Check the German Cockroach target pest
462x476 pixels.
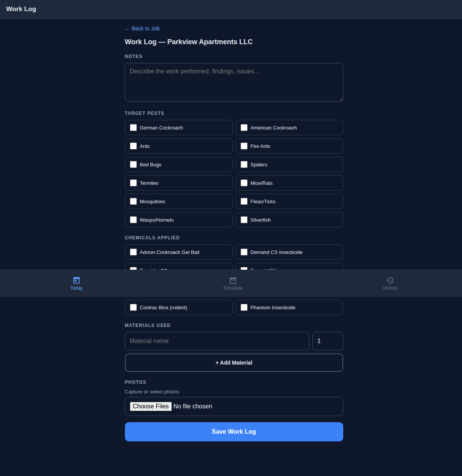click(133, 127)
